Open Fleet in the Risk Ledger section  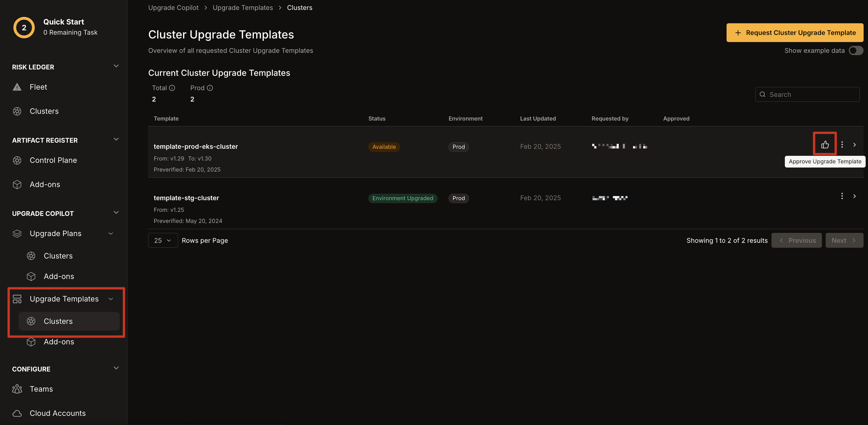[38, 87]
